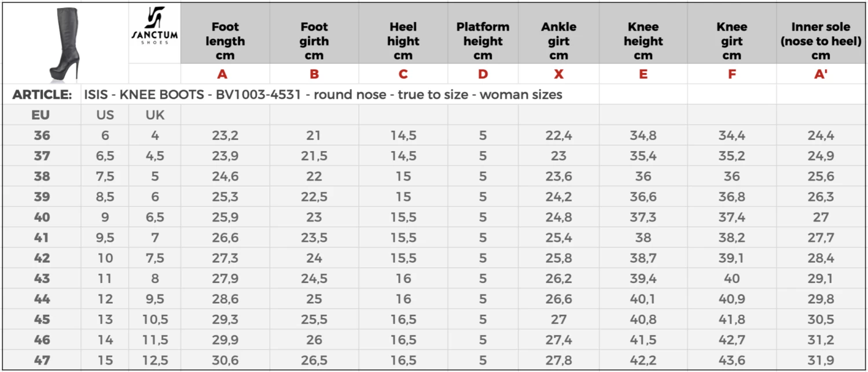Select the Knee girt cm header
Screen dimensions: 868x372
pyautogui.click(x=731, y=41)
